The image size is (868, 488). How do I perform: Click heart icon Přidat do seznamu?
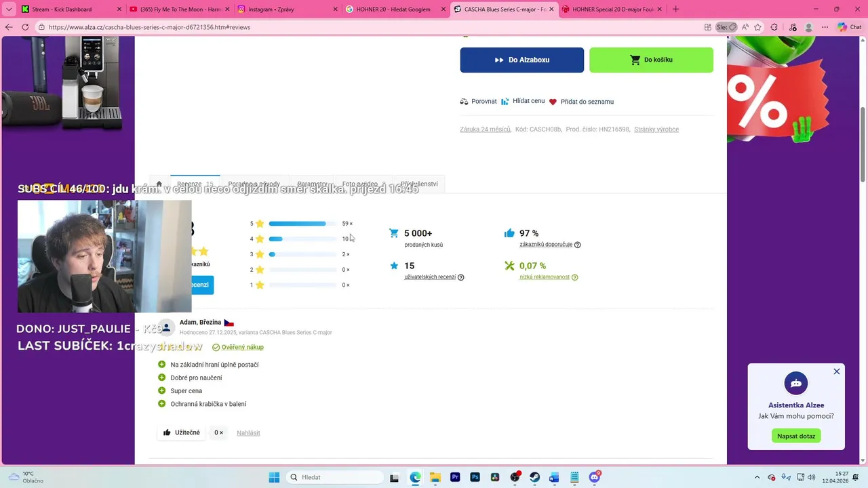553,102
